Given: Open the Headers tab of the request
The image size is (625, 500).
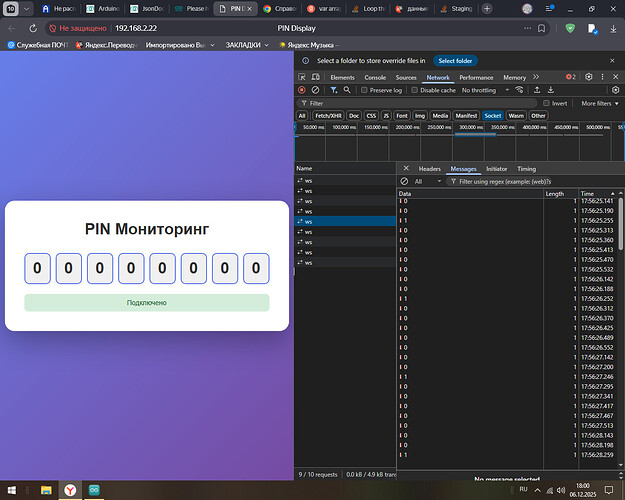Looking at the screenshot, I should tap(429, 169).
